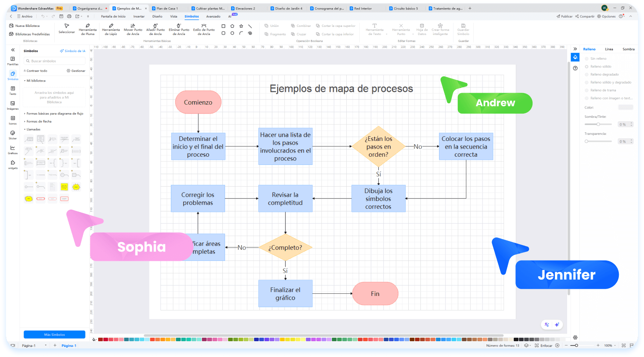Switch to the Diseño ribbon tab
This screenshot has width=644, height=357.
157,16
